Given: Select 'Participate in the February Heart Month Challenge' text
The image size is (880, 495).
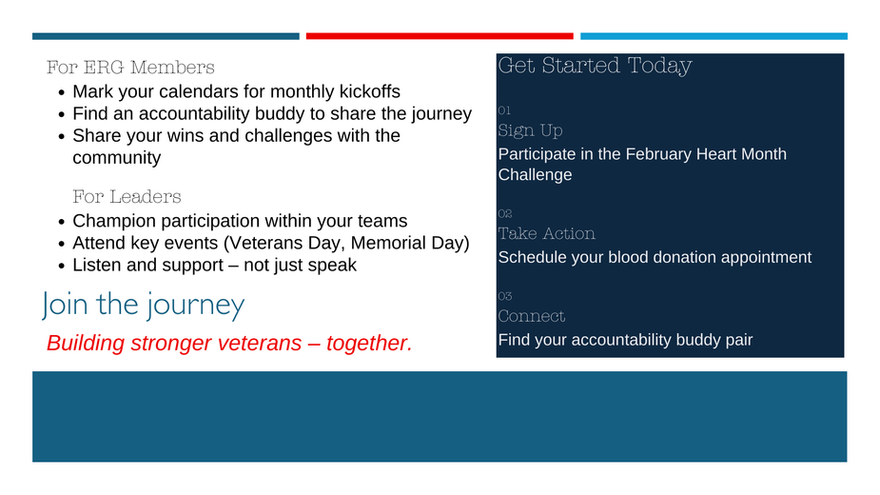Looking at the screenshot, I should [x=642, y=164].
